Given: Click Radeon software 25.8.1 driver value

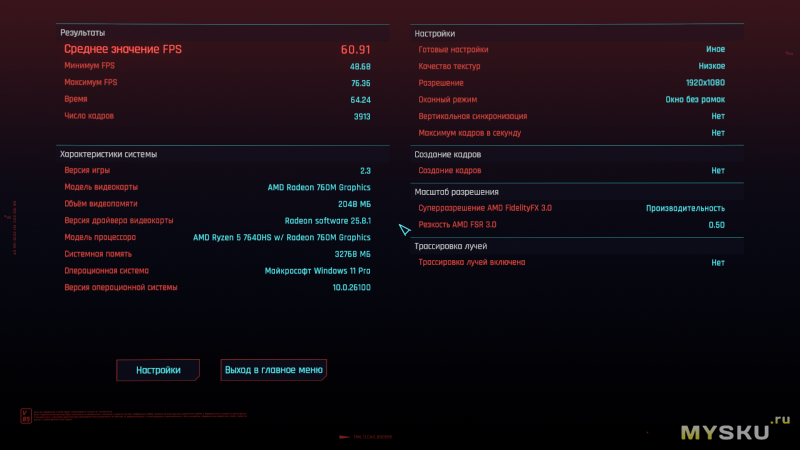Looking at the screenshot, I should [x=328, y=221].
